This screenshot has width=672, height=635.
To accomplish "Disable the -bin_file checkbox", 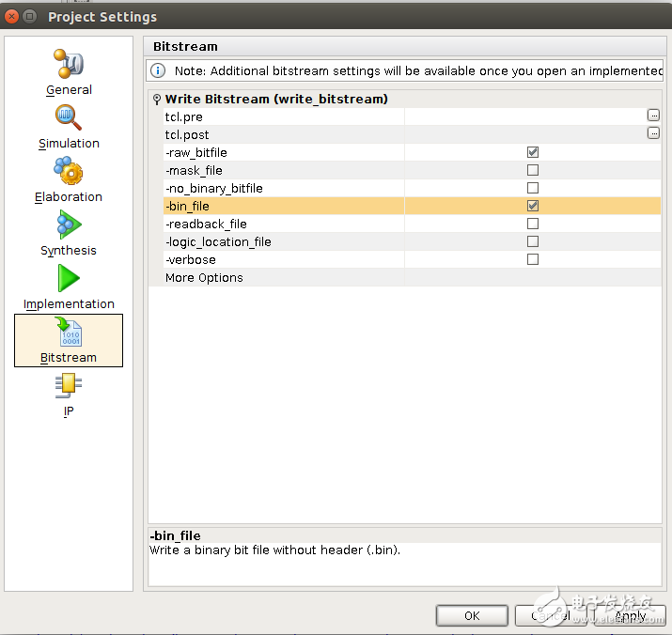I will point(533,206).
